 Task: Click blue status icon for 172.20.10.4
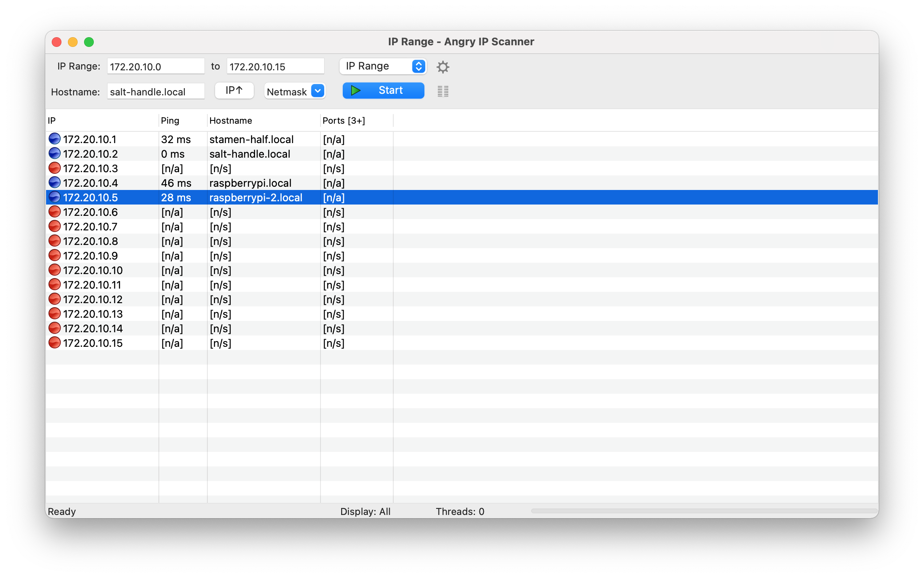pos(54,183)
